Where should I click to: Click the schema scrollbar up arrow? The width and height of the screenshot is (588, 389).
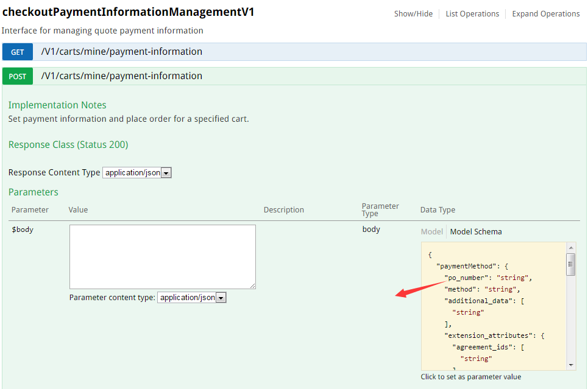(x=571, y=247)
